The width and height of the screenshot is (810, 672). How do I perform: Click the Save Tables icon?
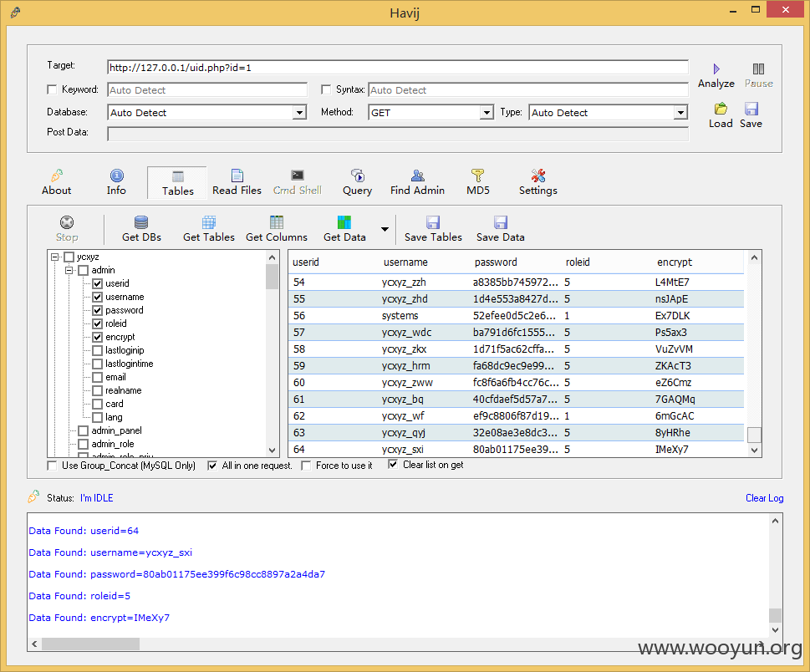coord(433,222)
